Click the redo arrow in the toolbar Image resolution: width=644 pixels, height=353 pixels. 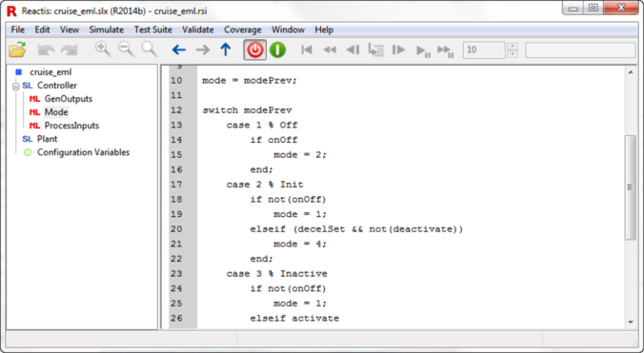[69, 50]
